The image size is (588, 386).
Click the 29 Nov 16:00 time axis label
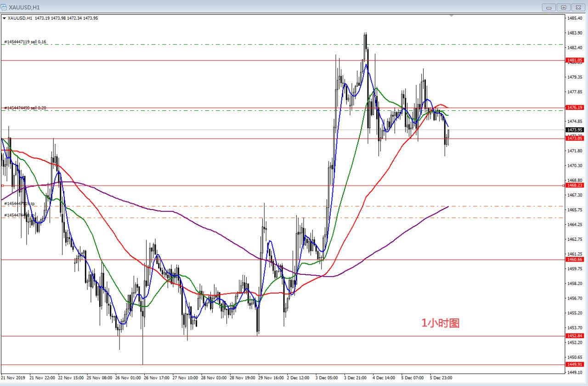click(x=271, y=378)
